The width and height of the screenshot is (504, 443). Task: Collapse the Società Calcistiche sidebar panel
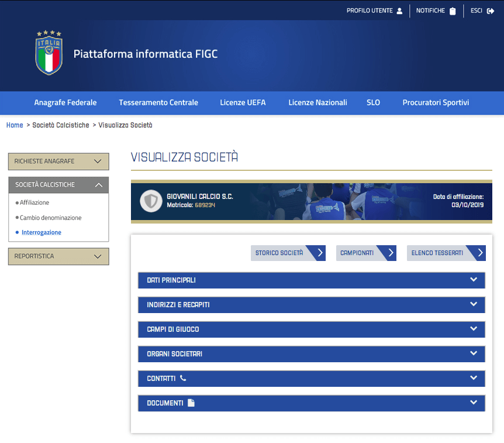tap(98, 185)
